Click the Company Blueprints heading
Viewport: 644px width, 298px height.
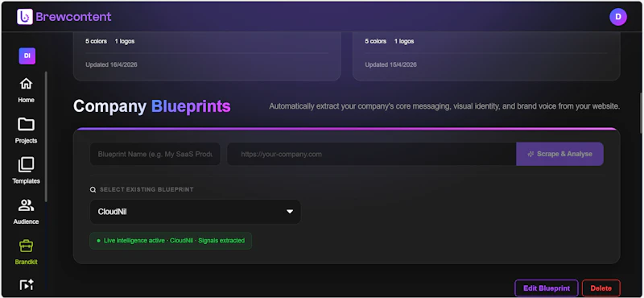click(152, 106)
